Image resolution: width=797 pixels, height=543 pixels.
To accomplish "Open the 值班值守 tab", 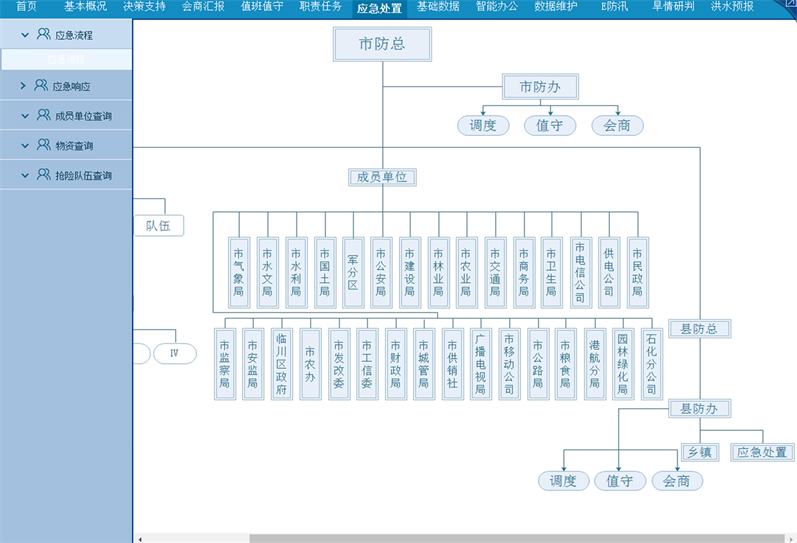I will click(262, 7).
